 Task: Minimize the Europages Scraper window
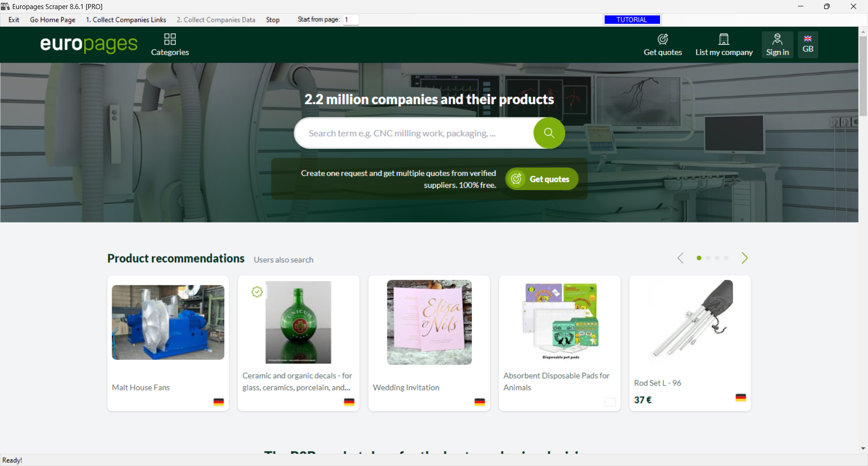pos(801,6)
